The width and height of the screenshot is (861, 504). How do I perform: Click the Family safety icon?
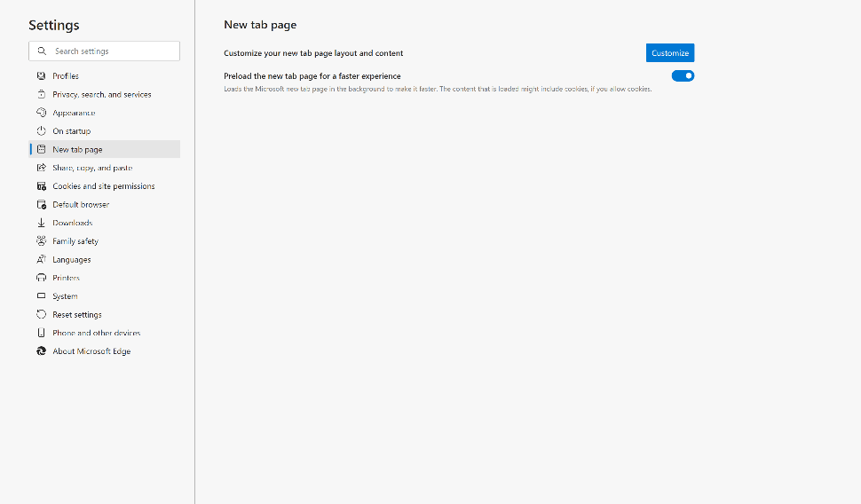pyautogui.click(x=41, y=241)
